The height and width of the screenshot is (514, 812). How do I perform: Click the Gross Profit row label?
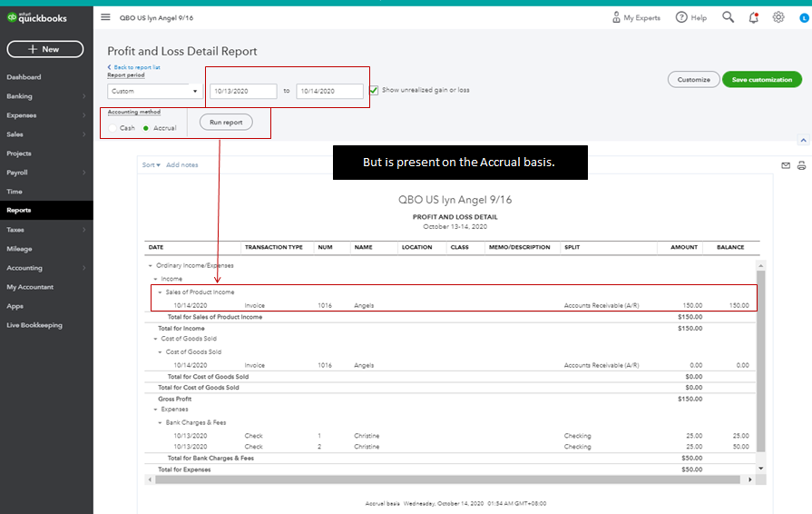174,400
